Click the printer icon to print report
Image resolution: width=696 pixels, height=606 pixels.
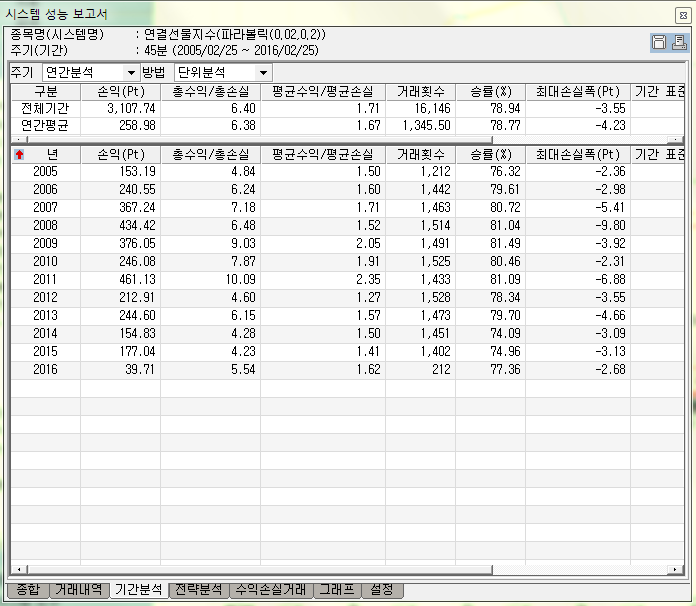click(x=679, y=42)
